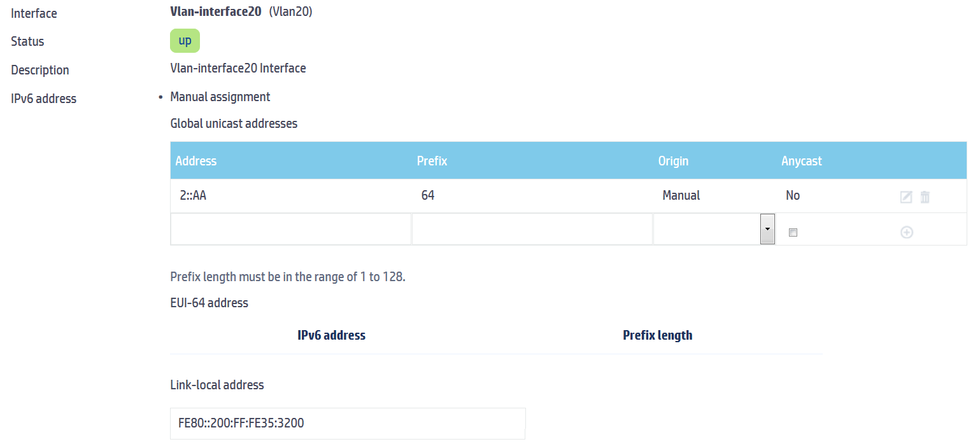The width and height of the screenshot is (980, 444).
Task: Edit the 2::AA address entry
Action: tap(906, 197)
